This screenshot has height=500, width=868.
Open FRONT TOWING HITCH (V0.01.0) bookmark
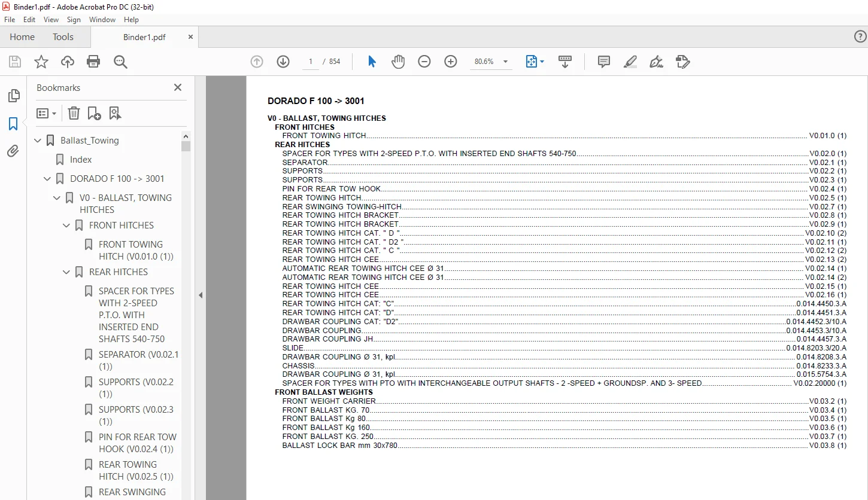coord(136,250)
